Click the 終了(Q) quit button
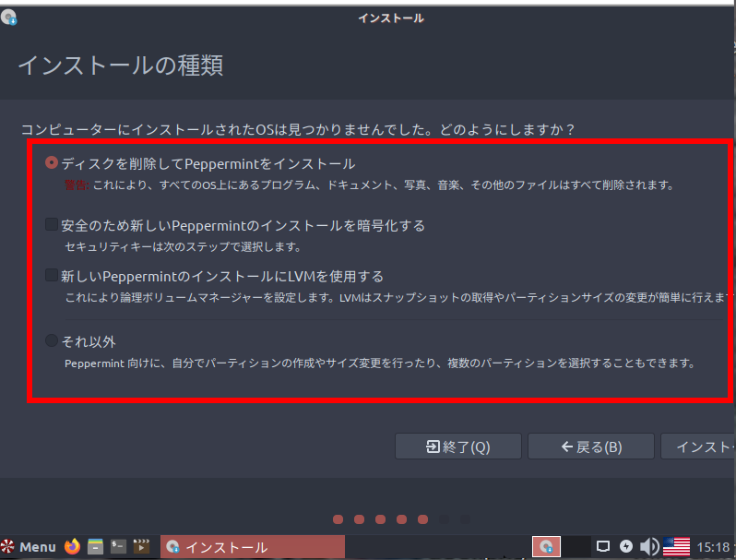This screenshot has height=560, width=736. coord(458,447)
